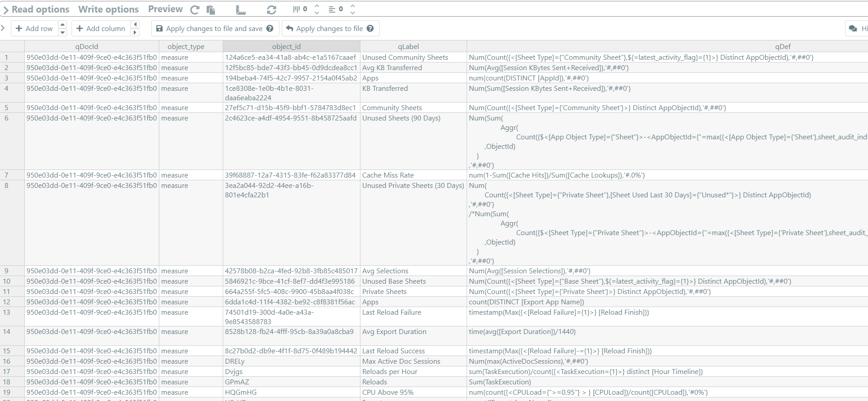Click the Max Active Doc Sessions cell

point(414,361)
